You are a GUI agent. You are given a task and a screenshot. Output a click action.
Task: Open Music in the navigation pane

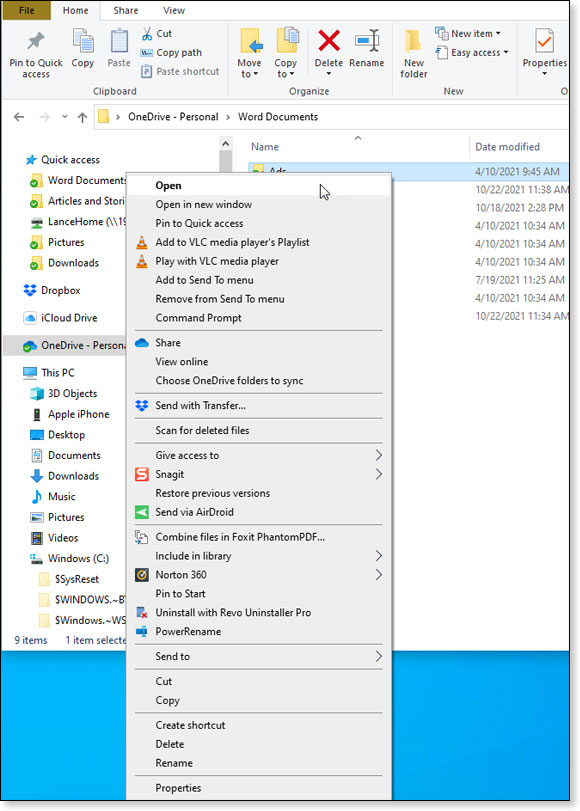click(62, 497)
